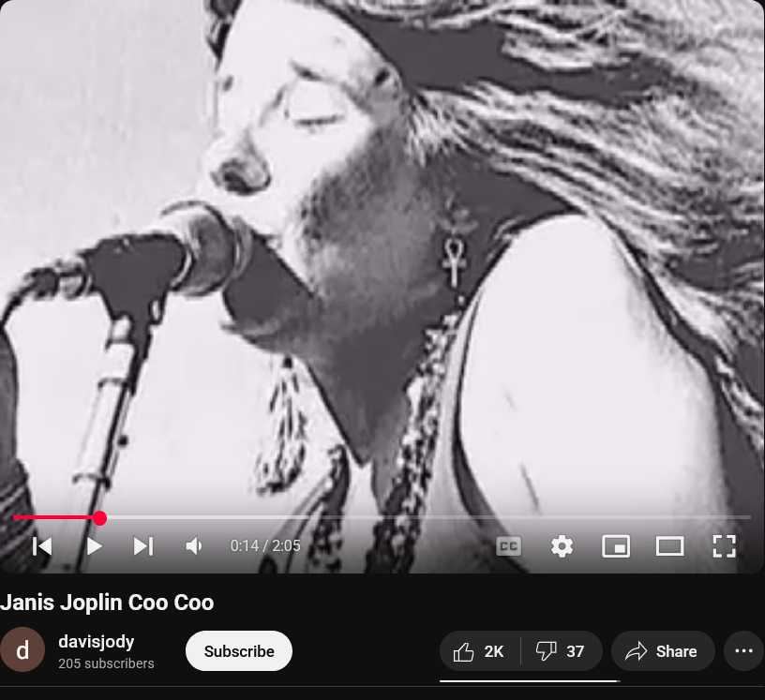Viewport: 765px width, 700px height.
Task: Toggle closed captions on
Action: (508, 546)
